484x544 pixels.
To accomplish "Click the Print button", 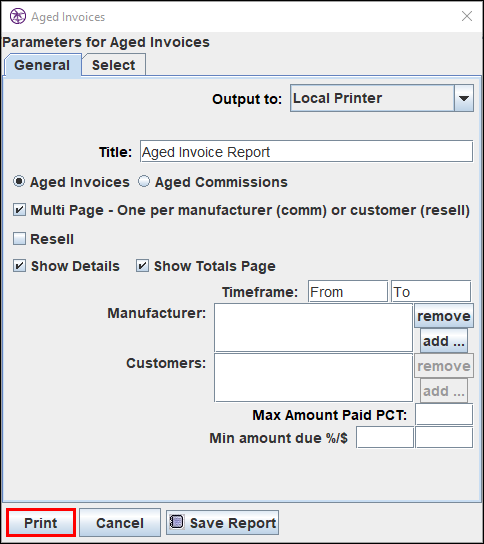I will [x=41, y=522].
